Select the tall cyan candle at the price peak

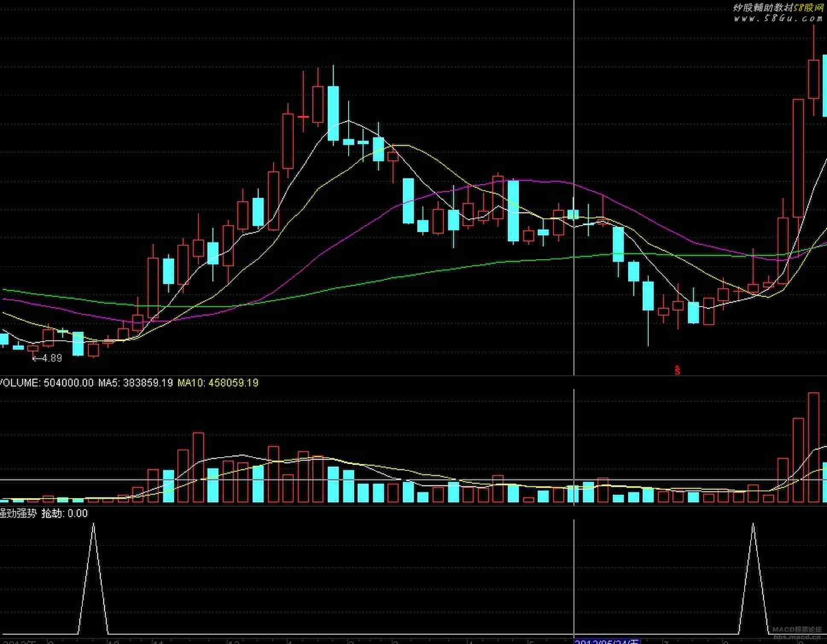point(333,113)
